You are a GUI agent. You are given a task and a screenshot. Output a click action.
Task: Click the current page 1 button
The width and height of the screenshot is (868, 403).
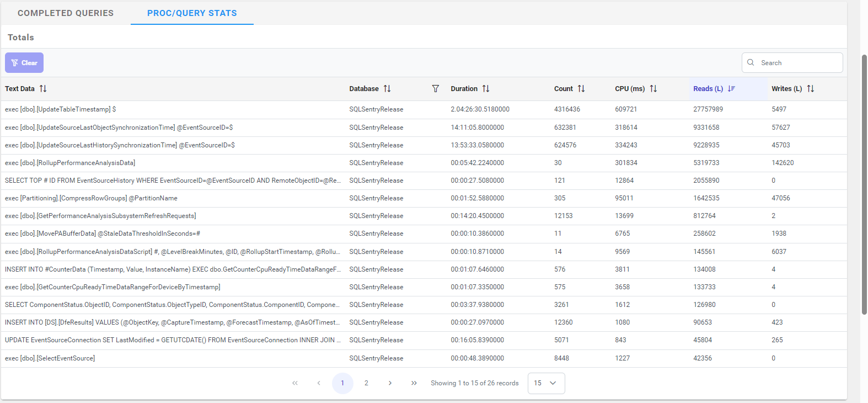click(x=342, y=383)
